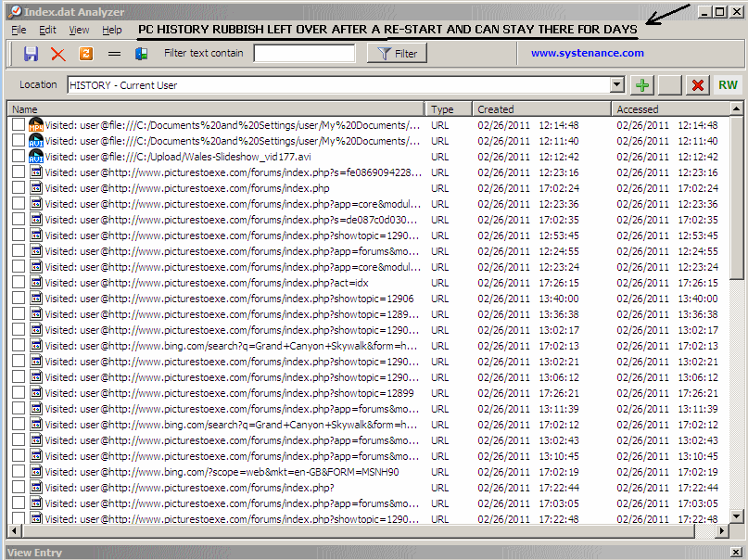Select checkbox for bing.com scope=web entry
This screenshot has width=748, height=560.
[x=19, y=472]
